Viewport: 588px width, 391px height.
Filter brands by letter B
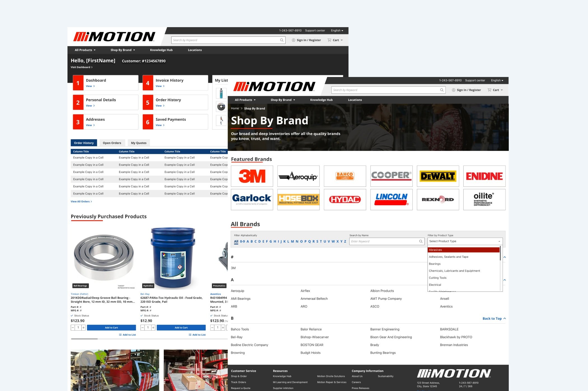click(x=252, y=241)
